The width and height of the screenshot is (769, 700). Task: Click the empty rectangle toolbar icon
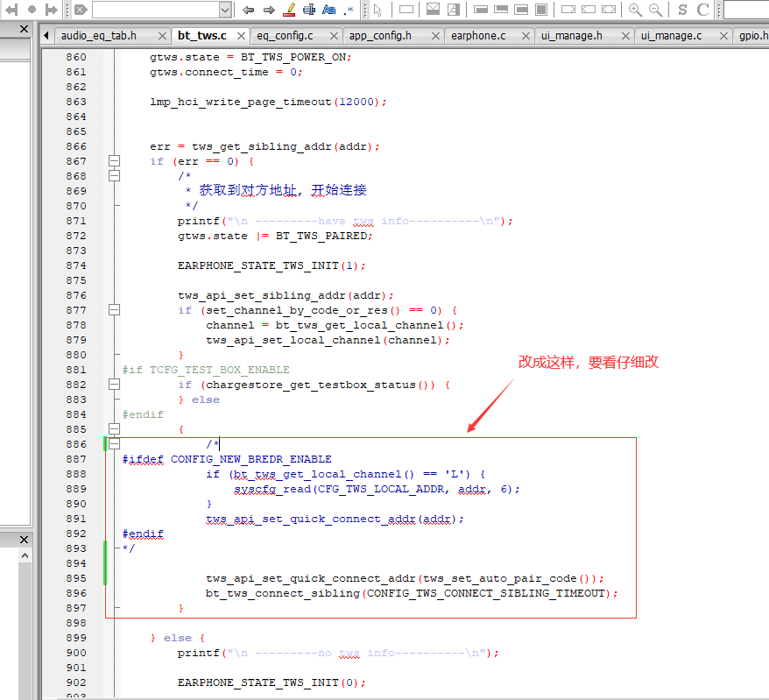pos(406,10)
